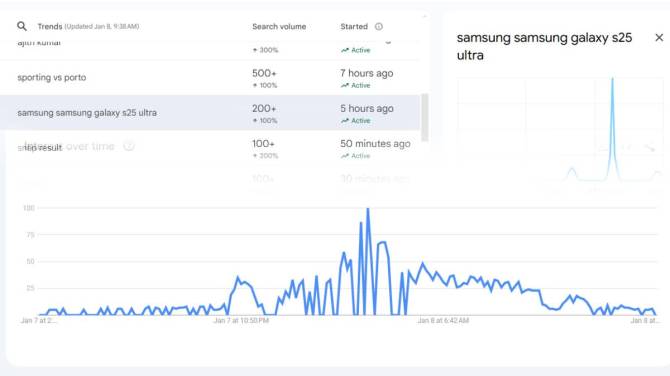Click the Active trend icon for 50 minutes ago row

(x=344, y=156)
